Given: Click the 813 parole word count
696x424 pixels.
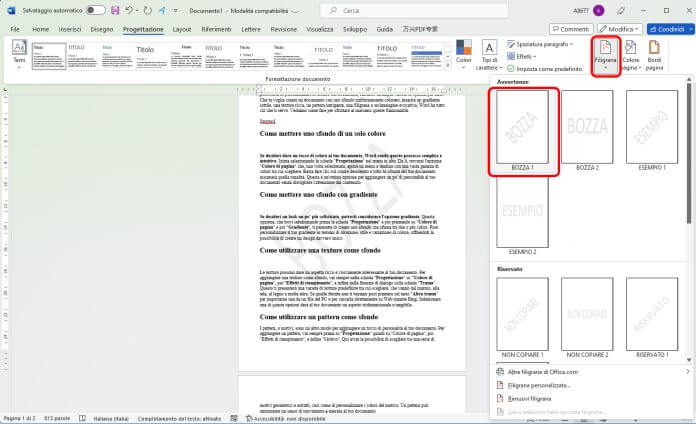Looking at the screenshot, I should (57, 418).
